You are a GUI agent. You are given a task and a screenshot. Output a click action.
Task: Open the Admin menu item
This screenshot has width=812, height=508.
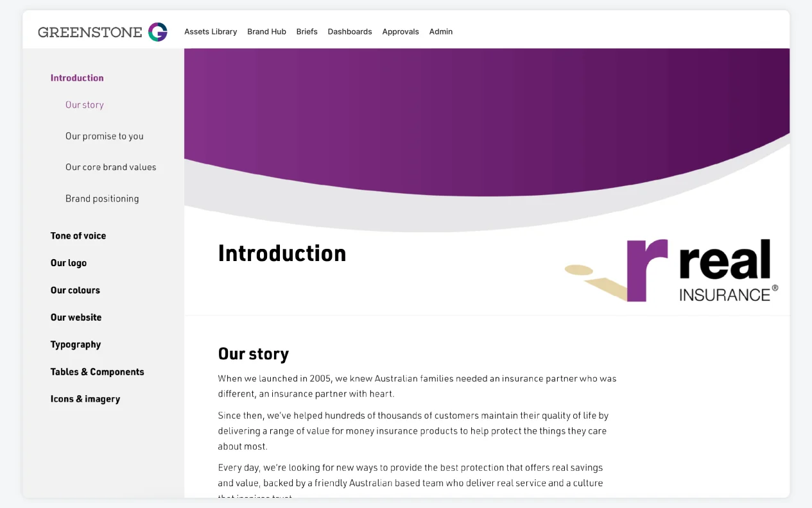[x=441, y=31]
